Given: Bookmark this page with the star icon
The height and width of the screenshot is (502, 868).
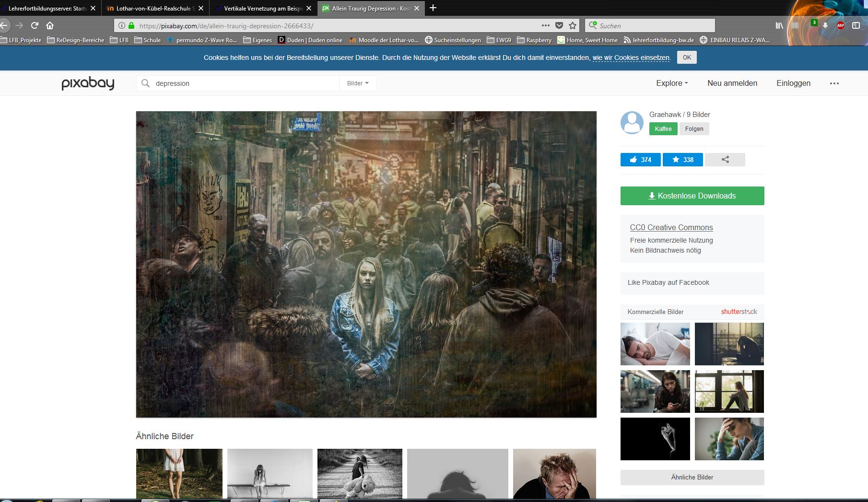Looking at the screenshot, I should [x=572, y=25].
